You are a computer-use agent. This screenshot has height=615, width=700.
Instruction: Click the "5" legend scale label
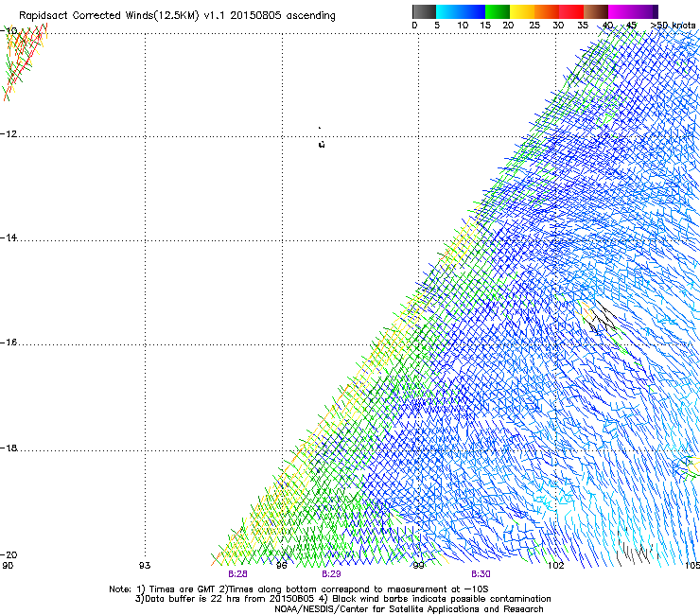click(437, 26)
